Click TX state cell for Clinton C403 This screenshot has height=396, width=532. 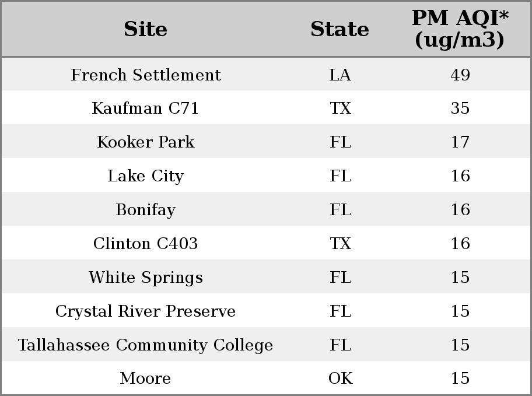340,244
